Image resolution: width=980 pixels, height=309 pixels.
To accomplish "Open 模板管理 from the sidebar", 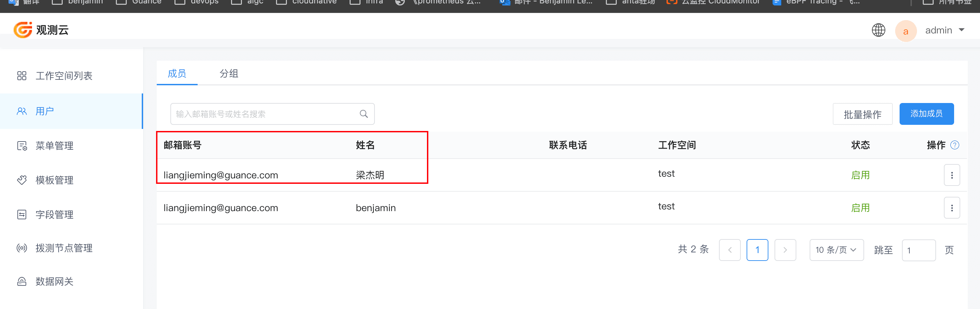I will (22, 179).
